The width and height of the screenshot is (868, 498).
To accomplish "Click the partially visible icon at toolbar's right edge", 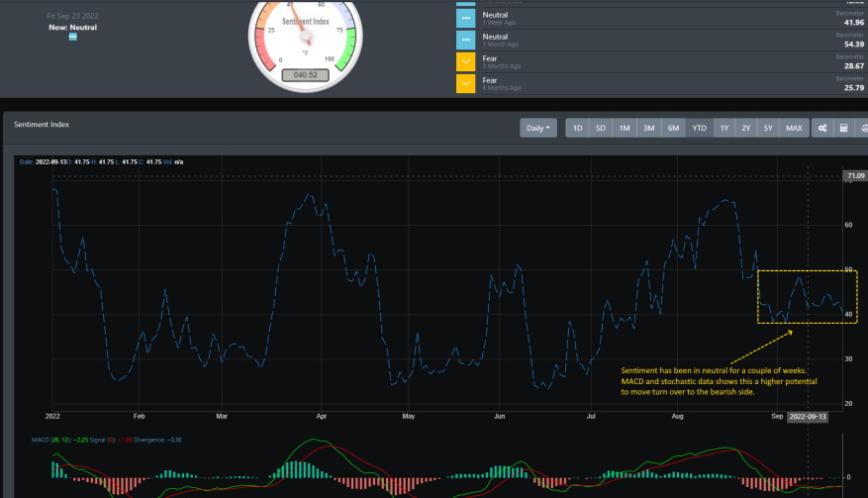I will click(x=863, y=128).
